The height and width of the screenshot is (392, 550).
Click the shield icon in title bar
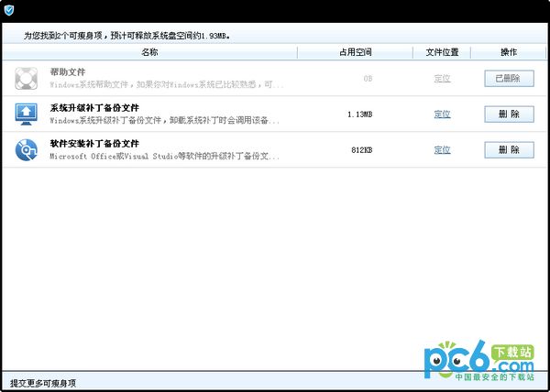[x=9, y=10]
